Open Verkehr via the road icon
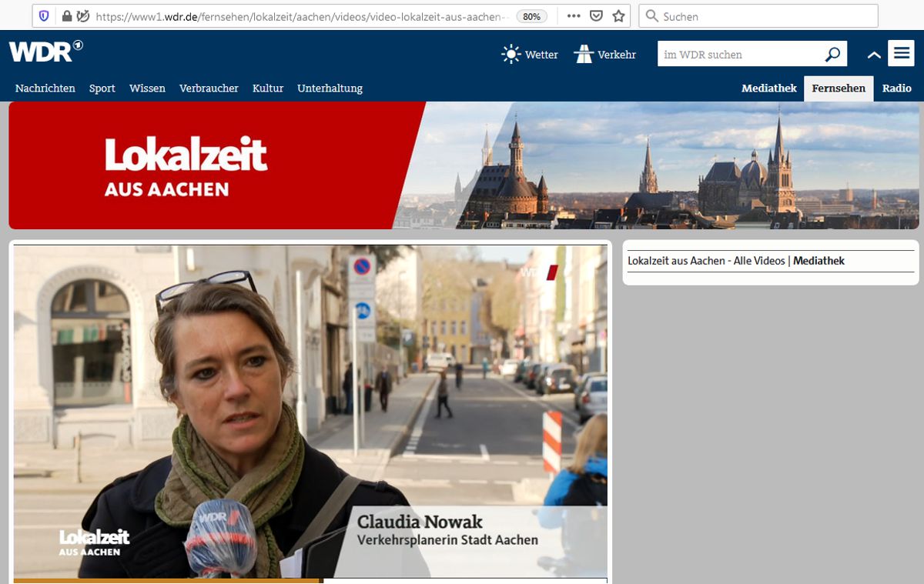This screenshot has height=584, width=924. coord(584,55)
